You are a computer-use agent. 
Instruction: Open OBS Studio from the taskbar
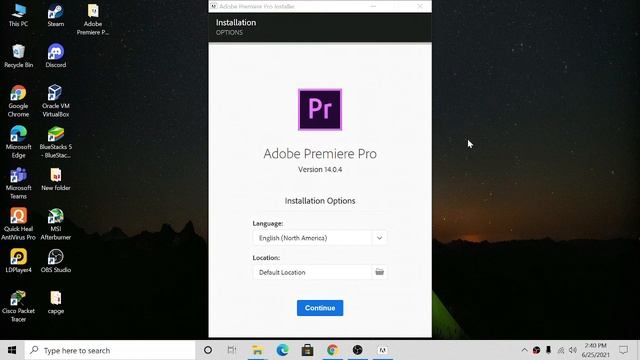pos(358,350)
